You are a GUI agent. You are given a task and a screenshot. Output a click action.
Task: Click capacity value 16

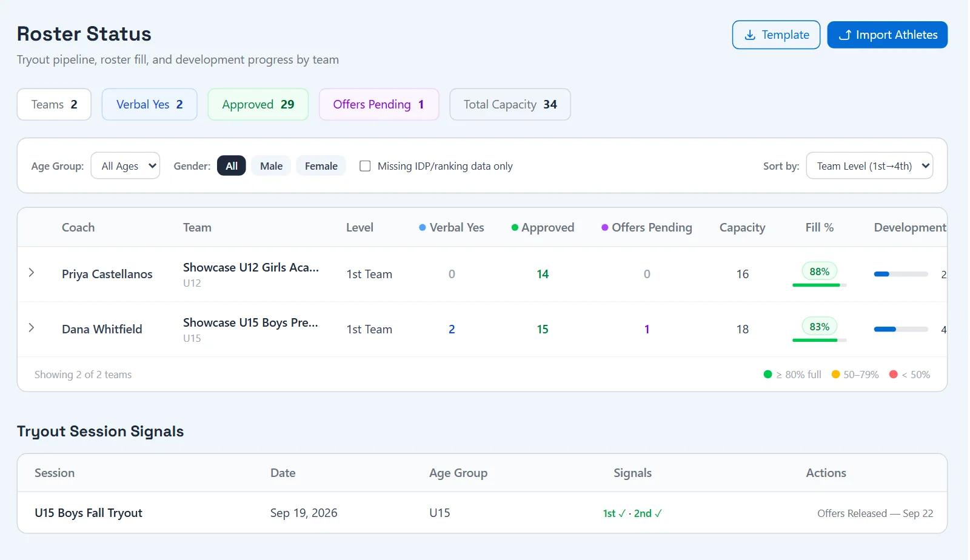[743, 274]
